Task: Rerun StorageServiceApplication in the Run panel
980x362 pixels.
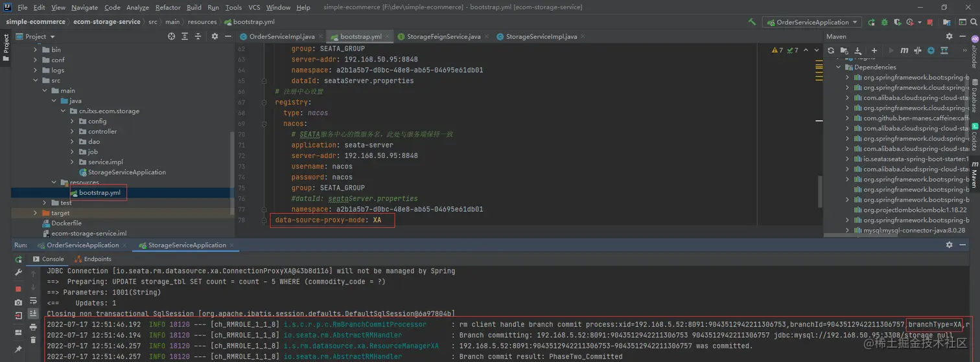Action: tap(18, 259)
